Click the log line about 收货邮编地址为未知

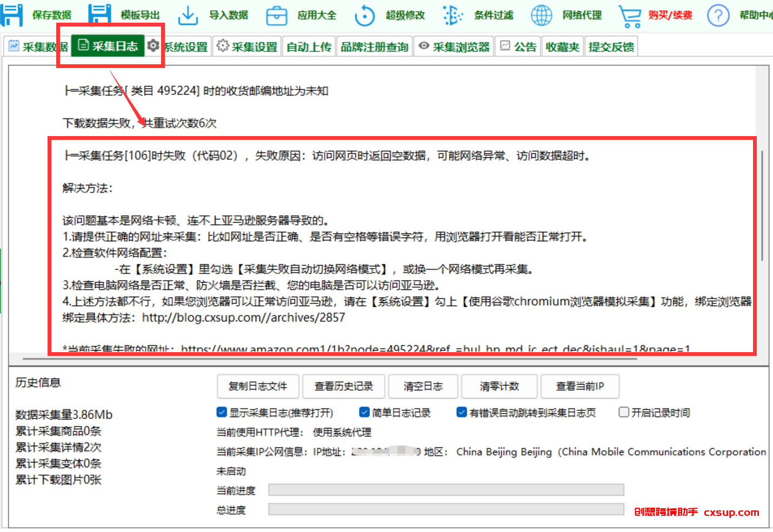click(196, 91)
